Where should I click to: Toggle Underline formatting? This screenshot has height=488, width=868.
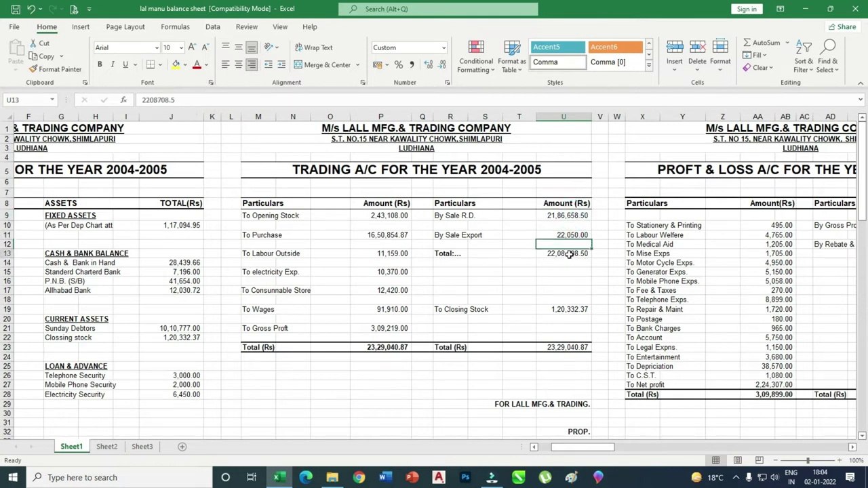click(125, 64)
